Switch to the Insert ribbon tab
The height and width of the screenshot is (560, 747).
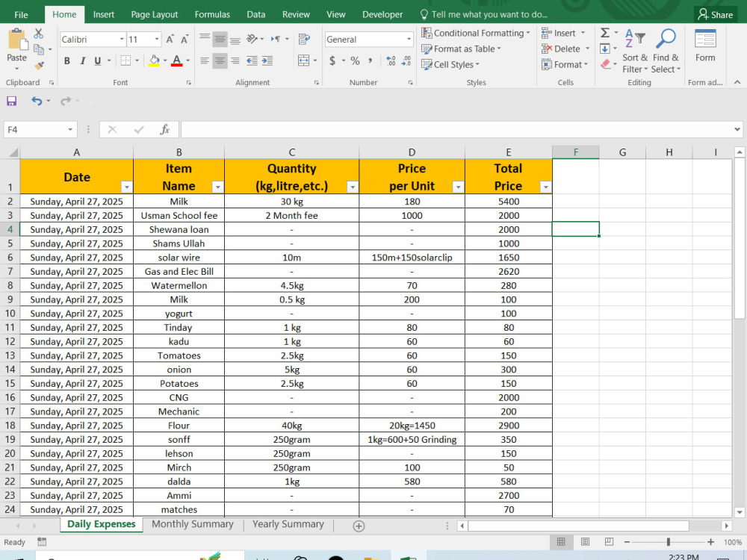point(103,15)
